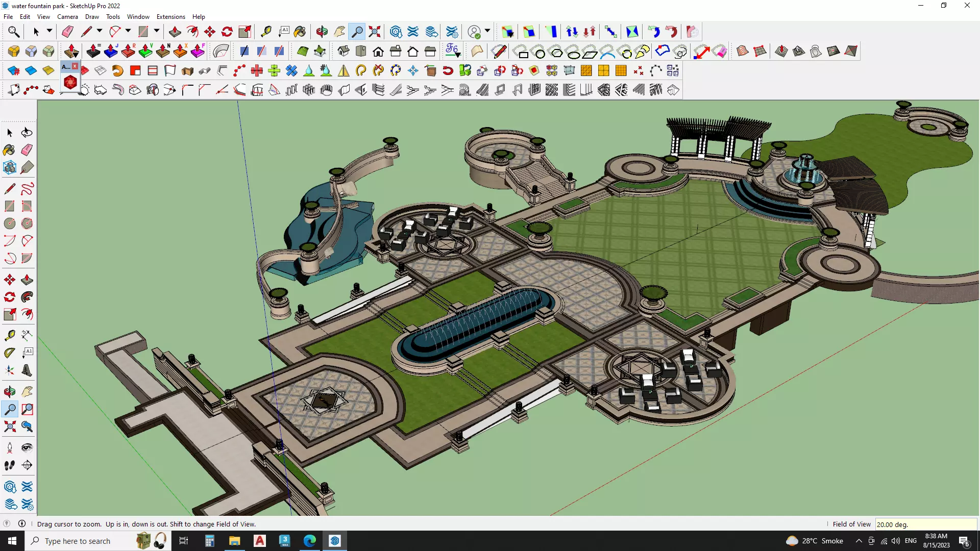980x551 pixels.
Task: Close the small floating A... toolbar
Action: pos(75,66)
